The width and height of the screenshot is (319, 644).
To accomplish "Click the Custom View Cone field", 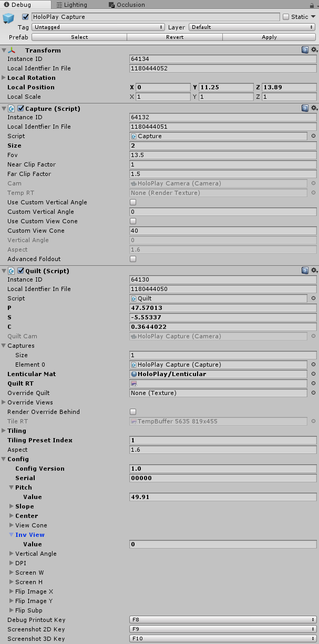I will [223, 231].
